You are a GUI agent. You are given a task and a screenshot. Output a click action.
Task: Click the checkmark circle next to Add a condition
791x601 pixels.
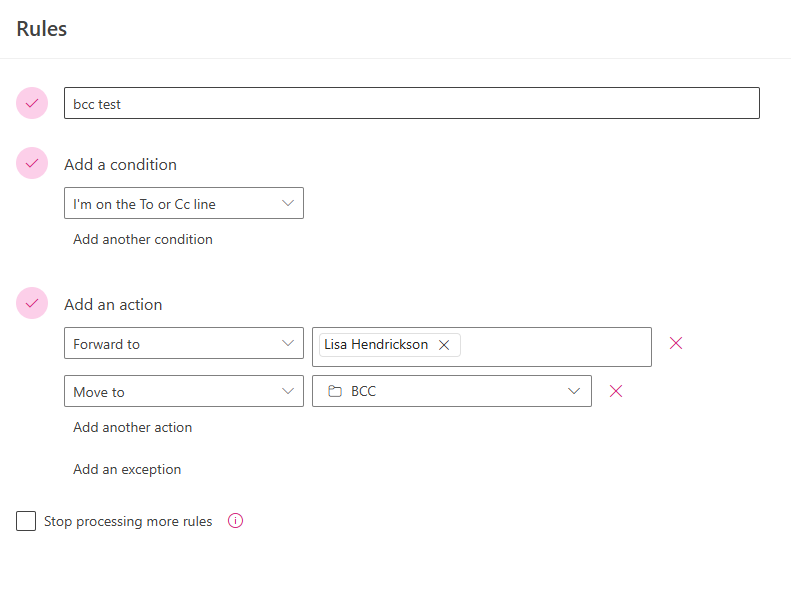pyautogui.click(x=32, y=163)
